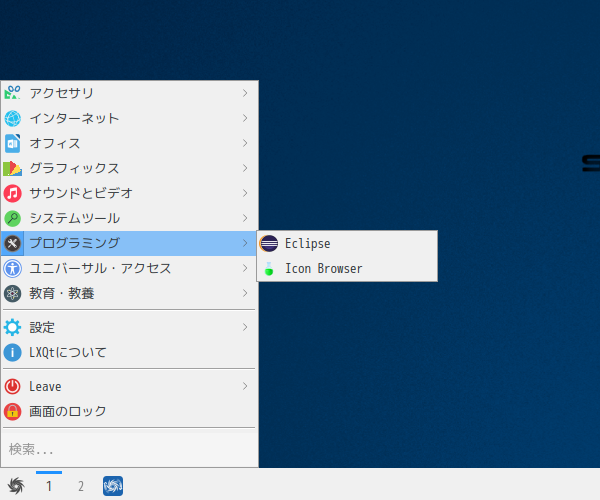Collapse the プログラミング submenu arrow
This screenshot has height=500, width=600.
(245, 243)
